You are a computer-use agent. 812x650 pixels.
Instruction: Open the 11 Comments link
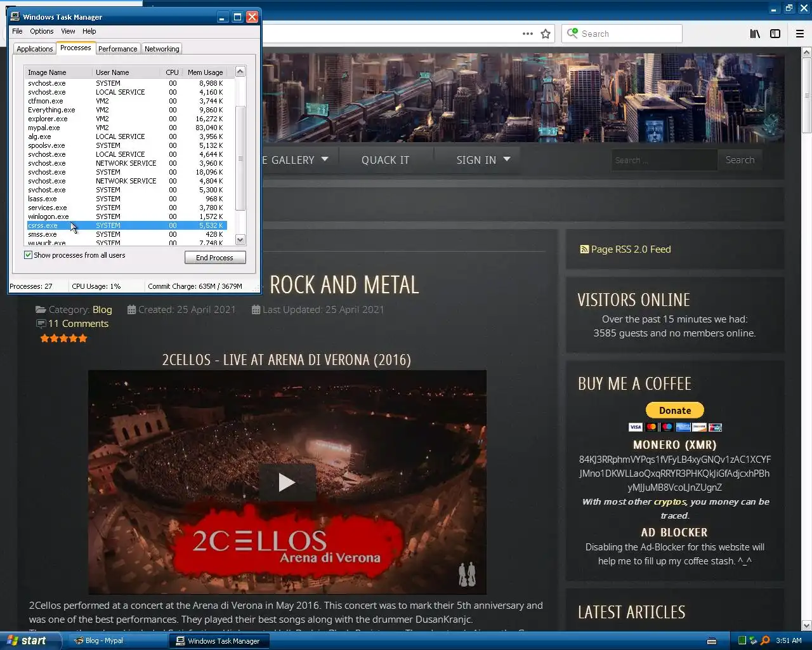click(79, 324)
